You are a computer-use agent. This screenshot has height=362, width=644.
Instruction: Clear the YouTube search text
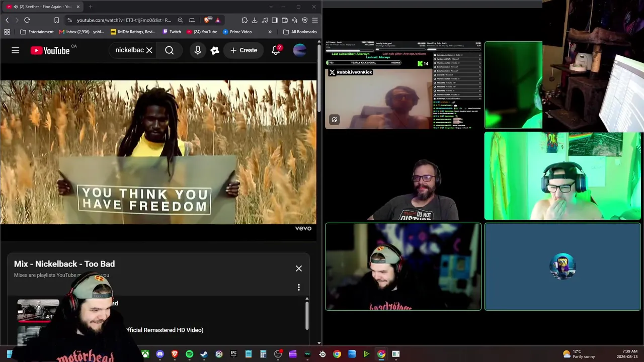point(149,50)
